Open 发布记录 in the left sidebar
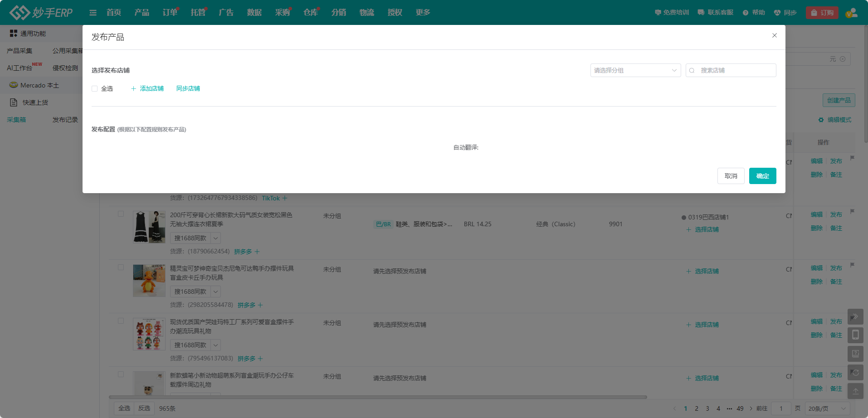The width and height of the screenshot is (868, 418). [x=65, y=120]
